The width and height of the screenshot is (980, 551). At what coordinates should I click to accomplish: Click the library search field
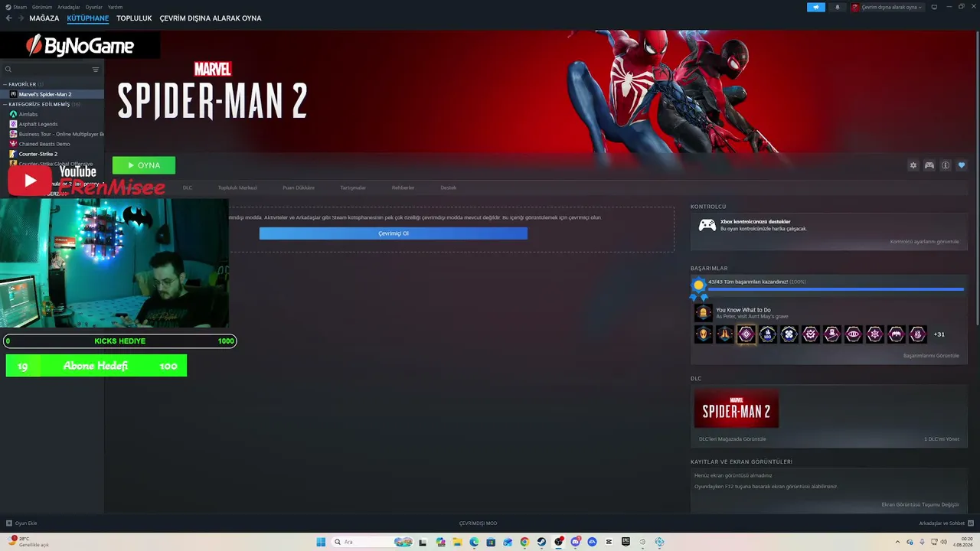coord(46,70)
